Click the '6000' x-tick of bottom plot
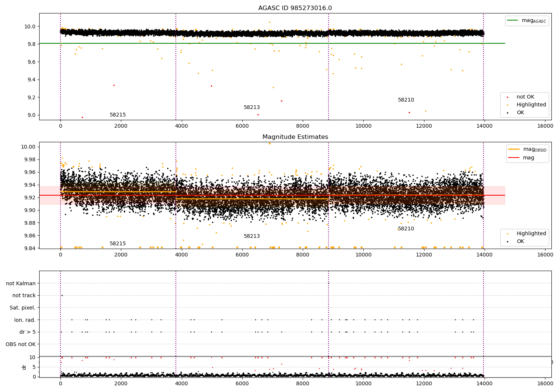The height and width of the screenshot is (392, 560). (x=242, y=383)
